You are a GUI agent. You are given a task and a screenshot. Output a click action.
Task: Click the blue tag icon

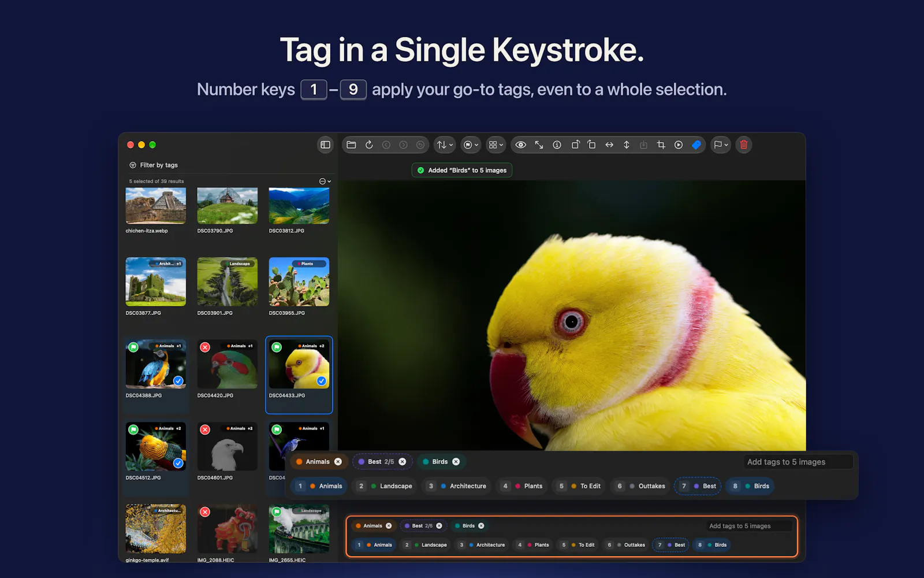(x=696, y=145)
